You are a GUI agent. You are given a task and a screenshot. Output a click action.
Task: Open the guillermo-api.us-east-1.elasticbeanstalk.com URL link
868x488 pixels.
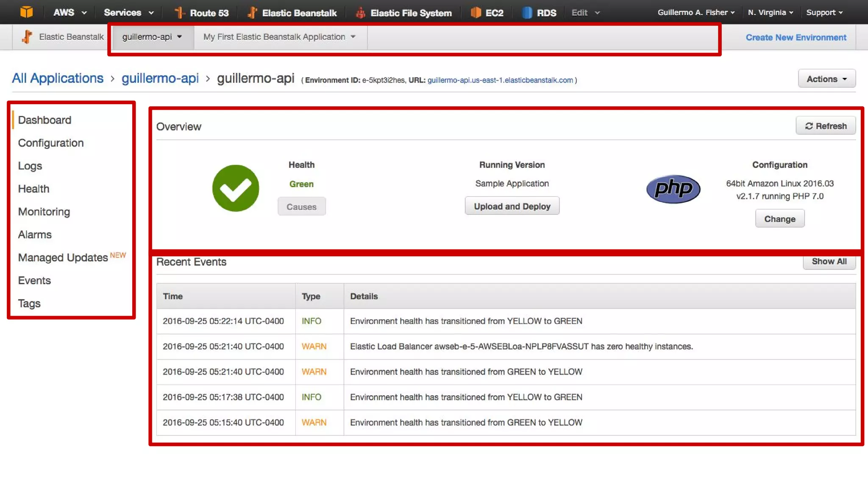500,80
